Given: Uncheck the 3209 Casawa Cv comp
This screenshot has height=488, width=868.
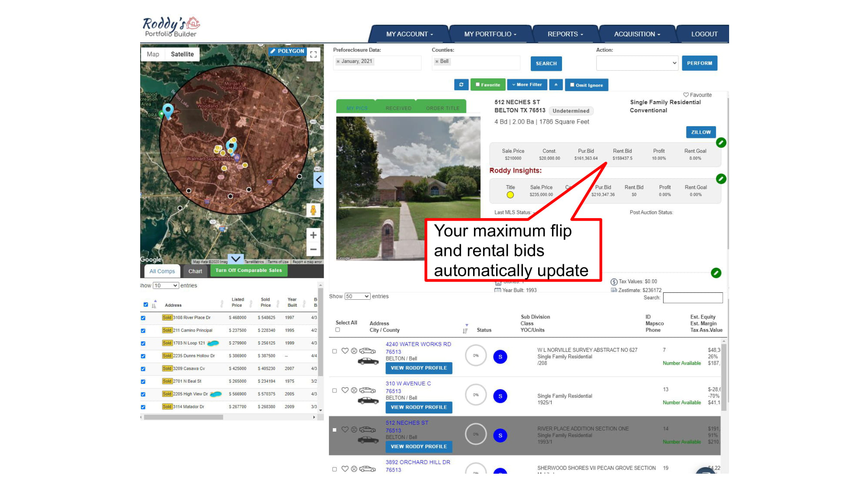Looking at the screenshot, I should (143, 369).
